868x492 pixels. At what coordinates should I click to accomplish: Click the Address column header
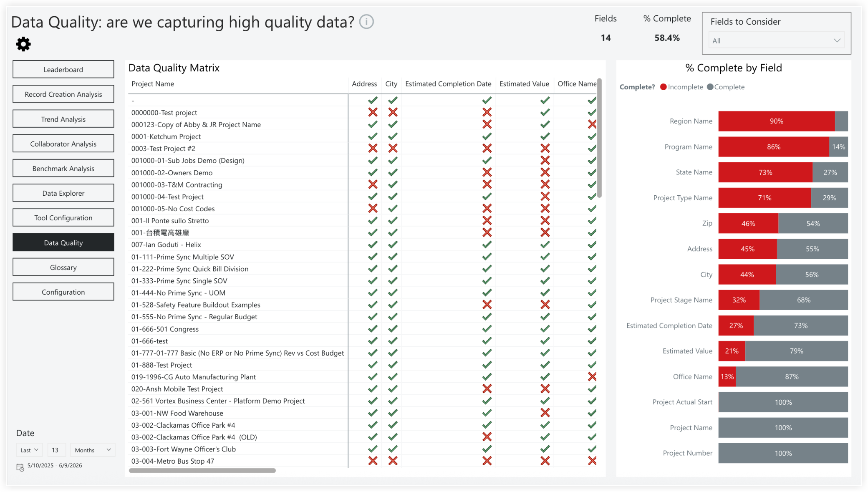364,84
